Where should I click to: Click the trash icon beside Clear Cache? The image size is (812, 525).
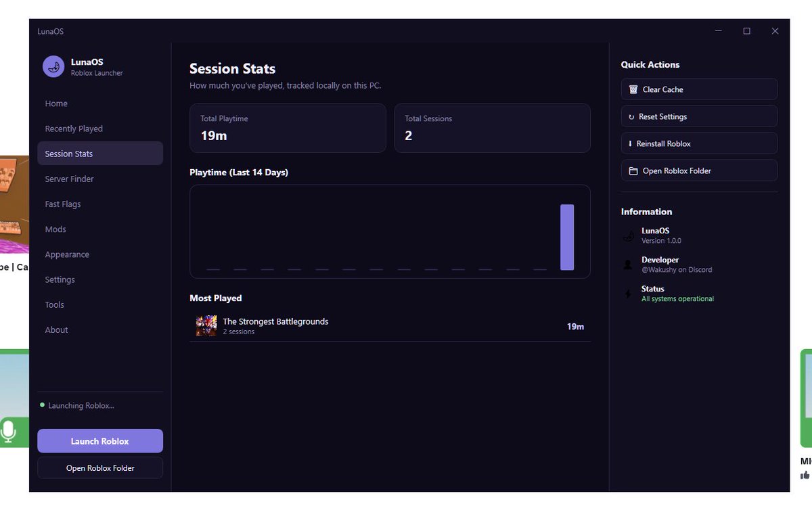pyautogui.click(x=633, y=89)
